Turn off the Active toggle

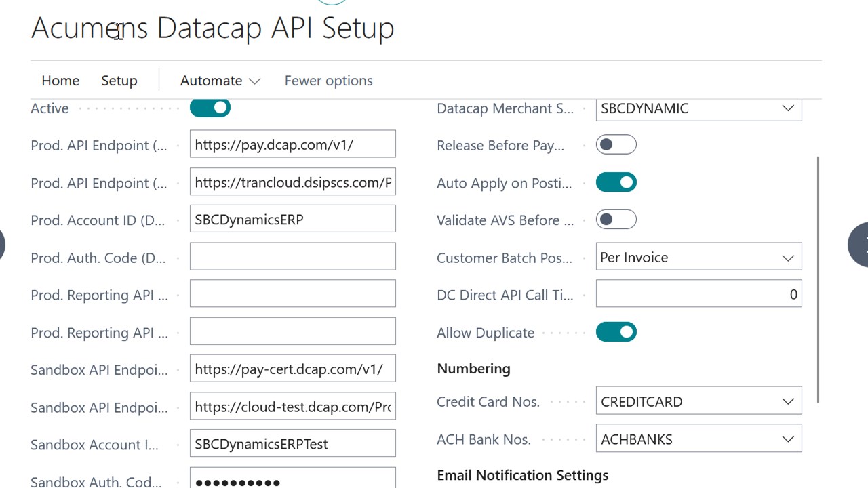(x=210, y=108)
